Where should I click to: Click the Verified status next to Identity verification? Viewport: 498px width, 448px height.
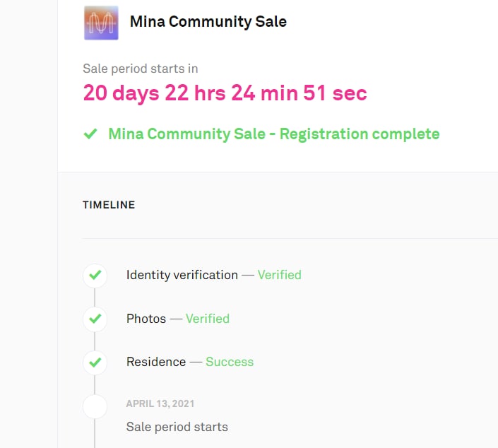click(x=279, y=275)
